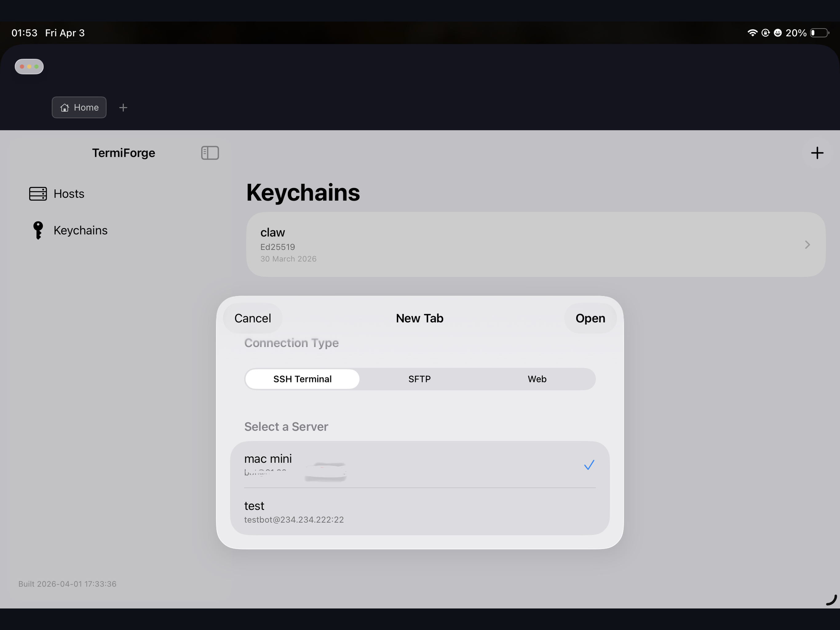Click the traffic light window controls
The height and width of the screenshot is (630, 840).
(x=29, y=66)
